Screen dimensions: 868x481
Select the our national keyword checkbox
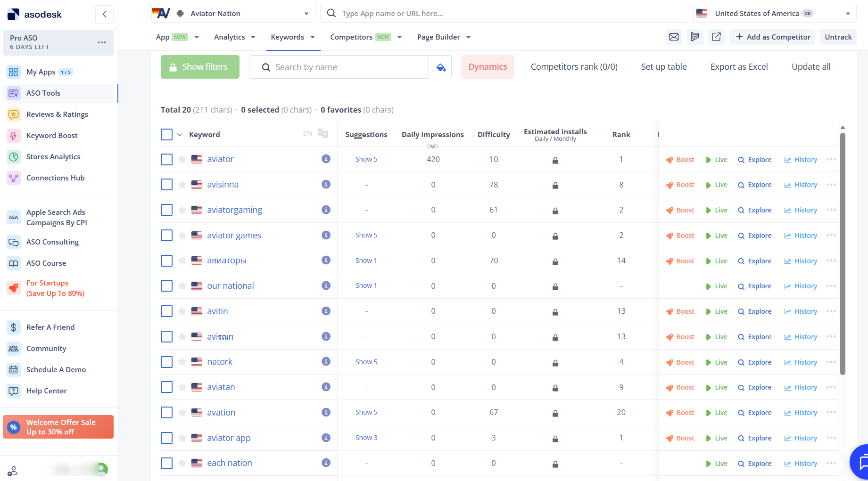pos(166,286)
